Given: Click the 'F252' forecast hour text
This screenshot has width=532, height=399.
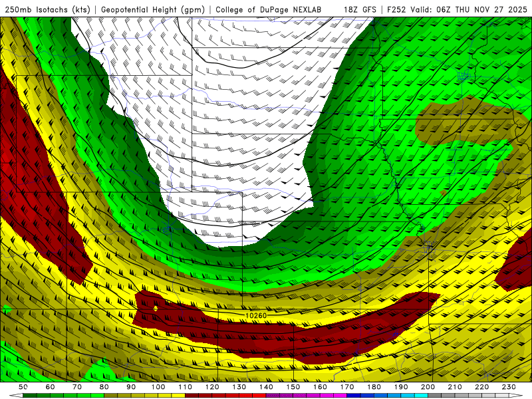Looking at the screenshot, I should tap(396, 9).
